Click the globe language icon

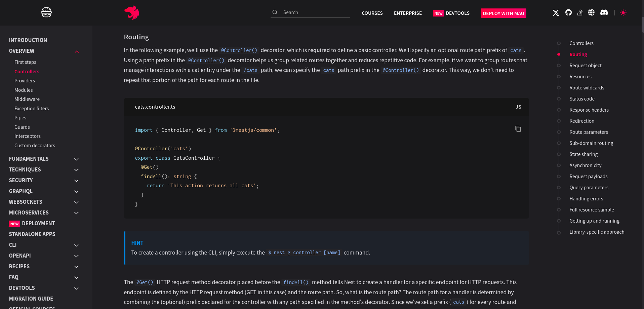click(x=591, y=12)
